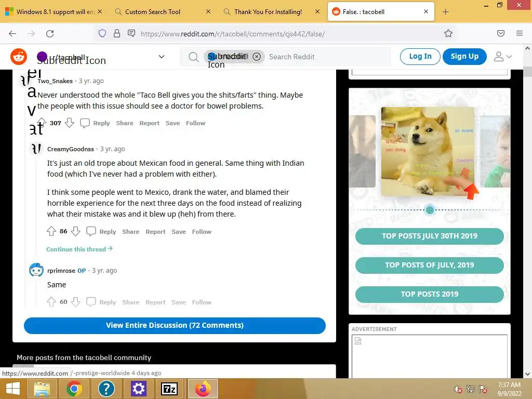Open a new tab with plus icon
Image resolution: width=532 pixels, height=399 pixels.
pyautogui.click(x=445, y=12)
